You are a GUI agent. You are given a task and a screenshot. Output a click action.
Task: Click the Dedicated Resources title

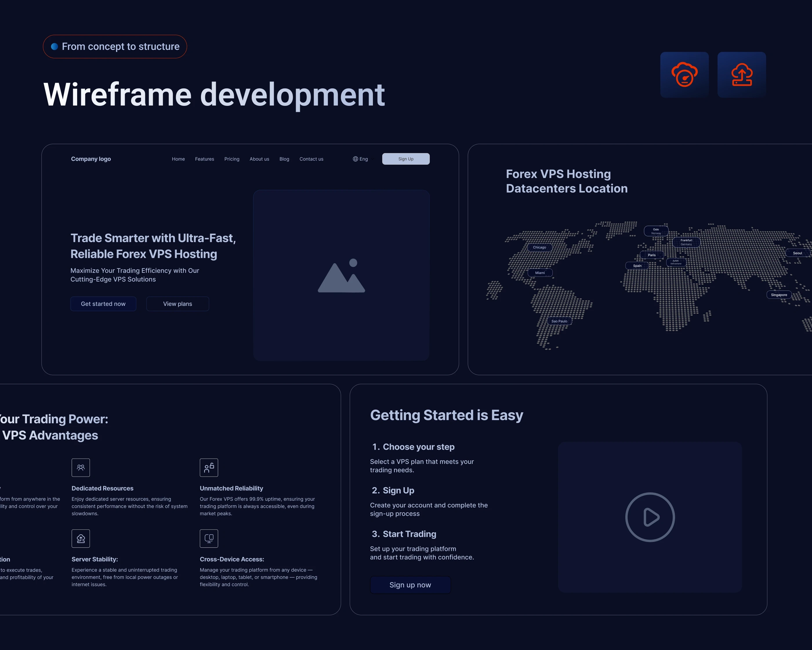102,489
